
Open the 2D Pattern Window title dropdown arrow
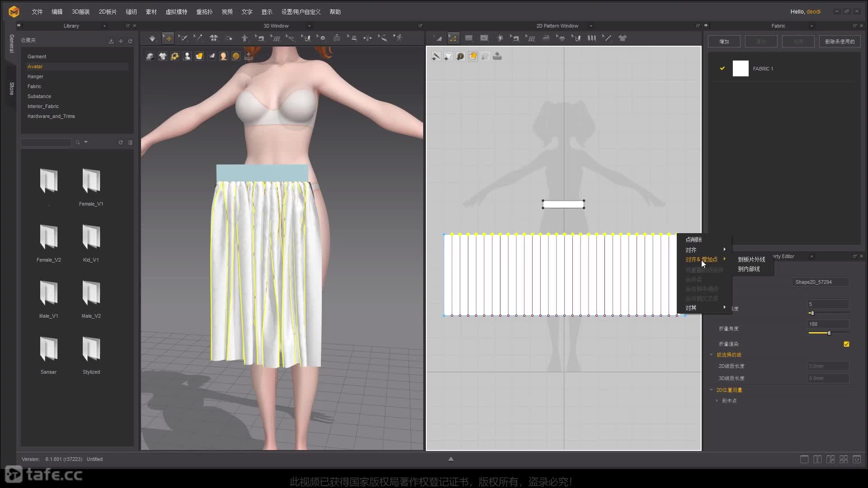coord(591,26)
